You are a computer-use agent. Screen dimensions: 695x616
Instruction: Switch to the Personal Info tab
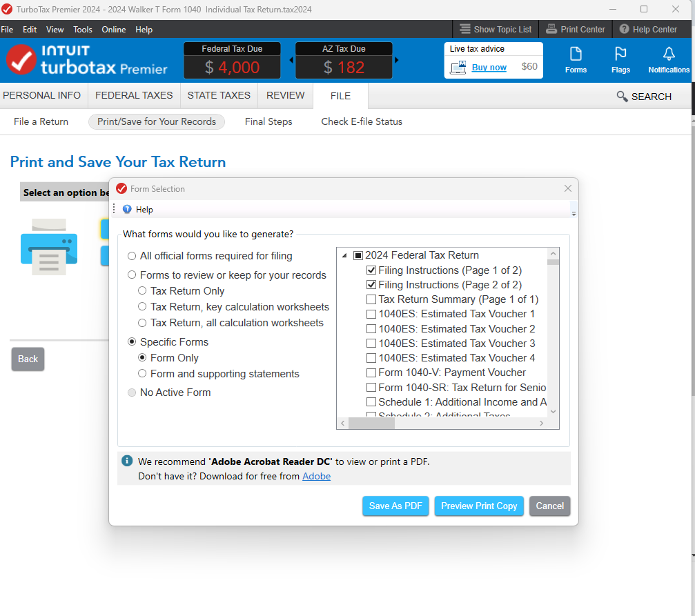point(41,95)
